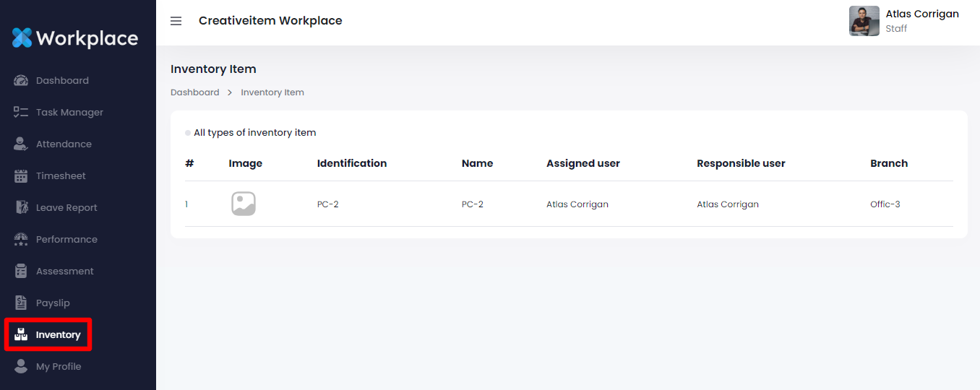The height and width of the screenshot is (390, 980).
Task: Click the Dashboard breadcrumb link
Action: click(x=194, y=92)
